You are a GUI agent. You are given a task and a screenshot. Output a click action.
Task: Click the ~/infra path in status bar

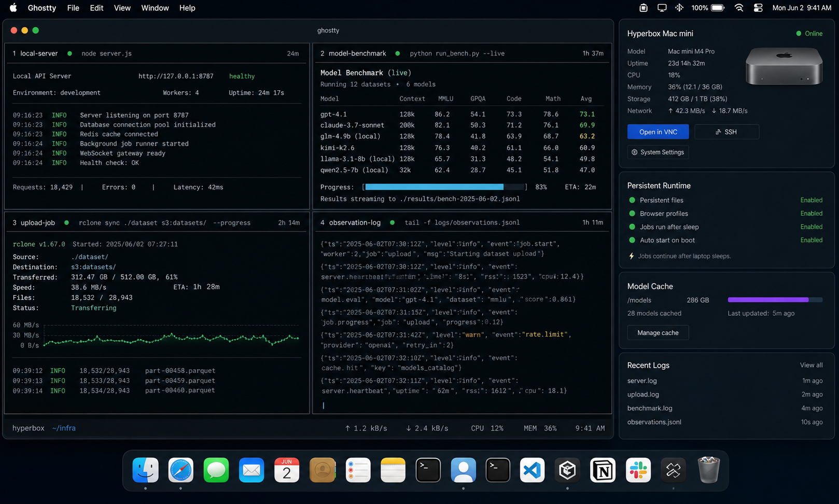point(64,428)
